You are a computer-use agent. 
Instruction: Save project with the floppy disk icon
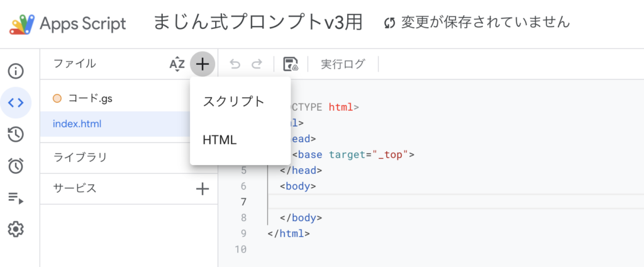[x=291, y=64]
